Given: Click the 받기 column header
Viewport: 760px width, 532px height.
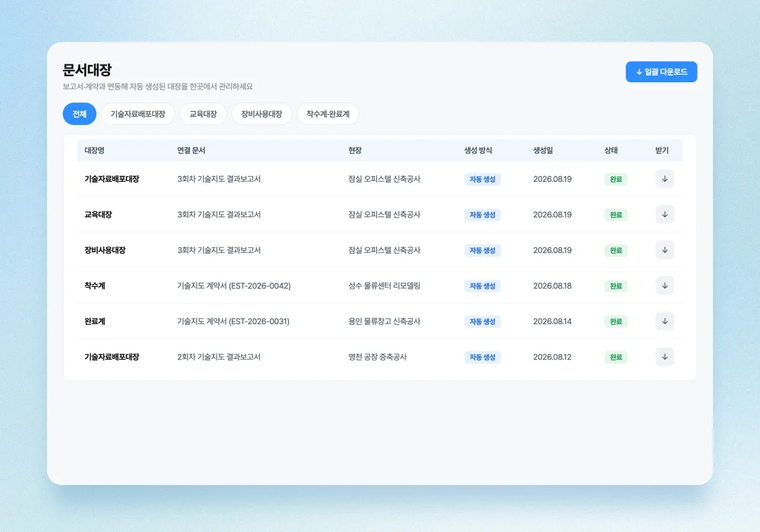Looking at the screenshot, I should pyautogui.click(x=662, y=150).
